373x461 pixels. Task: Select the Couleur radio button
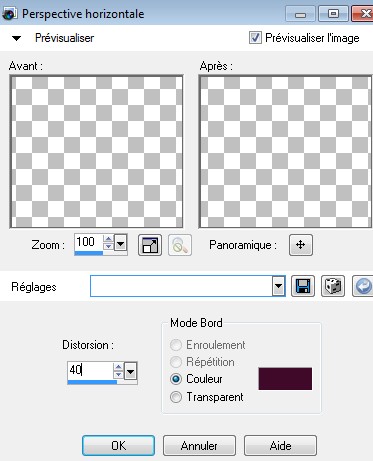point(176,379)
